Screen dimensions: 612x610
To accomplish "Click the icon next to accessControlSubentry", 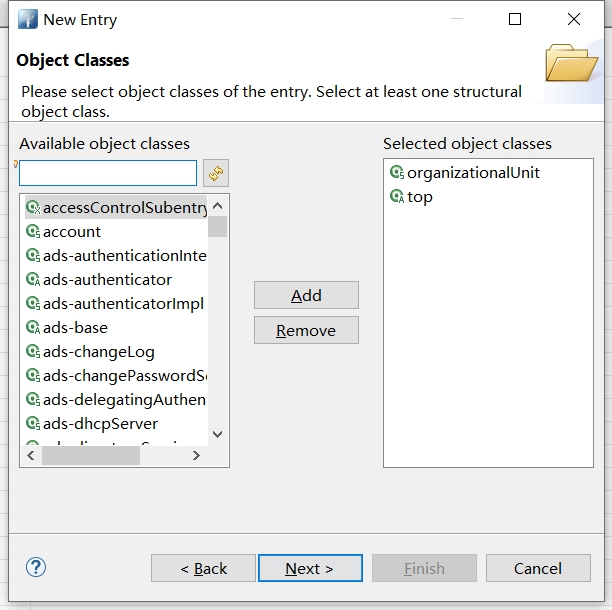I will pyautogui.click(x=32, y=208).
